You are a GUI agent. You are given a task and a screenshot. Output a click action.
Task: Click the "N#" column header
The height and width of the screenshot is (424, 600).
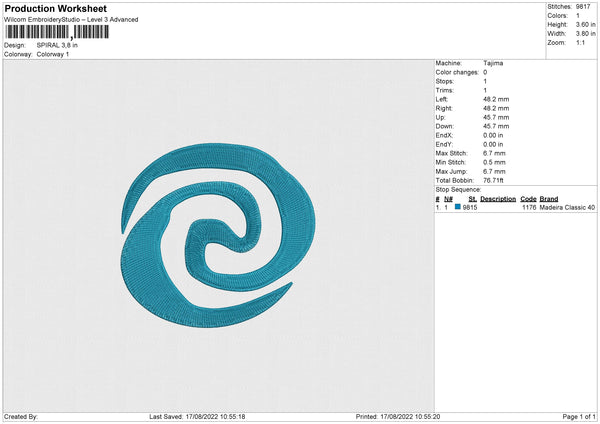click(448, 199)
